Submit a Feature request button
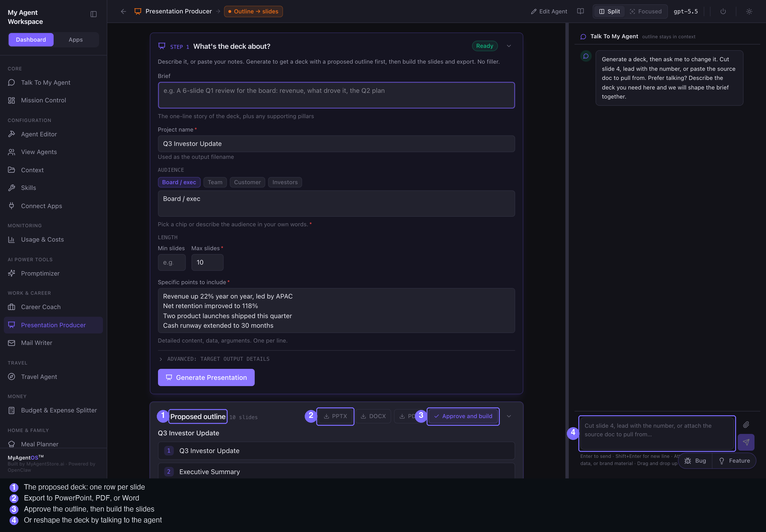Viewport: 766px width, 532px height. pos(734,461)
